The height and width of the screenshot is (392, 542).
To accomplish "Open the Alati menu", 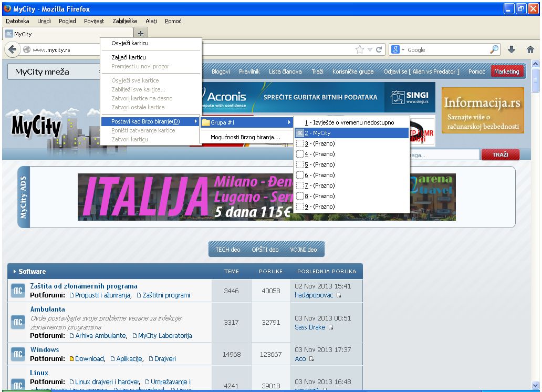I will pyautogui.click(x=151, y=21).
